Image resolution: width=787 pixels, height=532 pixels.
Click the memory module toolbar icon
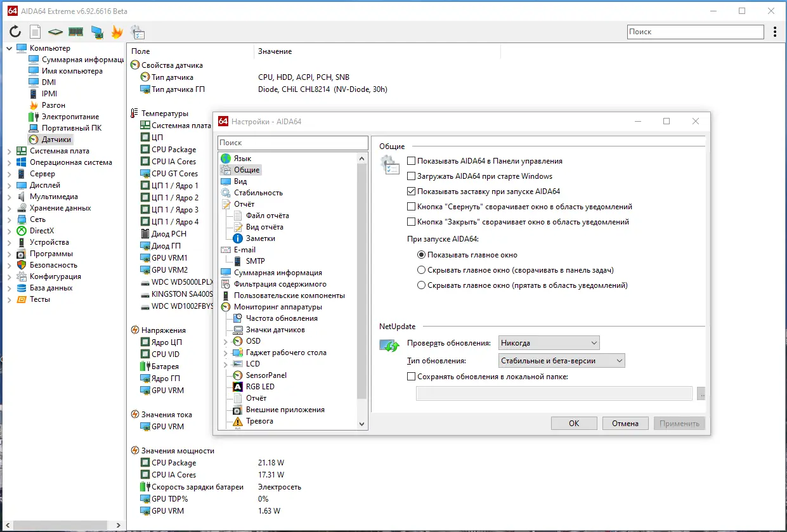[76, 32]
